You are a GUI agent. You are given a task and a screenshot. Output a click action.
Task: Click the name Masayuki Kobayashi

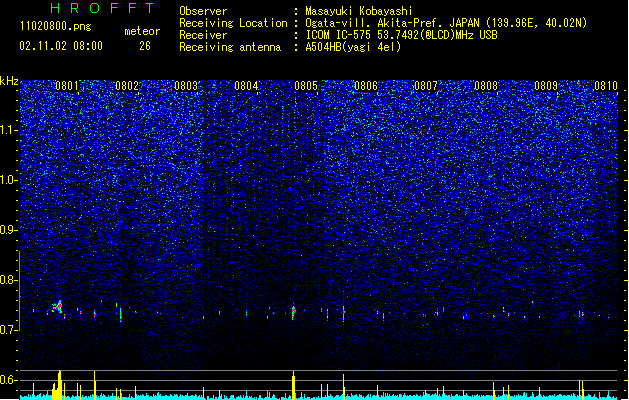[x=359, y=11]
